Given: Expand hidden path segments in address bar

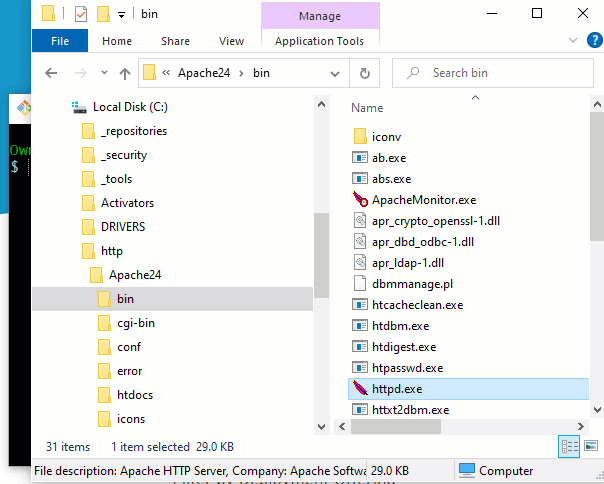Looking at the screenshot, I should (165, 73).
